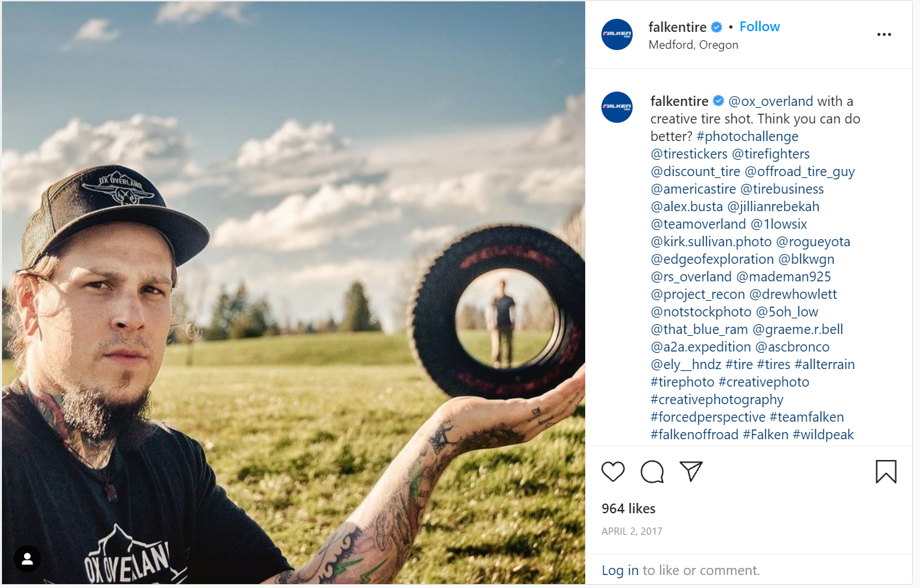Click the post photo of the tire
Image resolution: width=920 pixels, height=588 pixels.
click(293, 292)
